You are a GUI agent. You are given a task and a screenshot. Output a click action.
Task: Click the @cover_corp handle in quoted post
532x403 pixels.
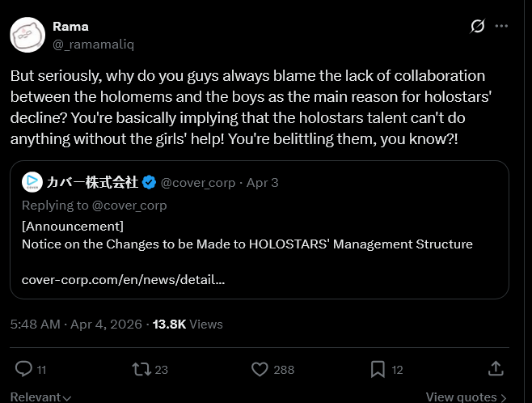[x=198, y=183]
